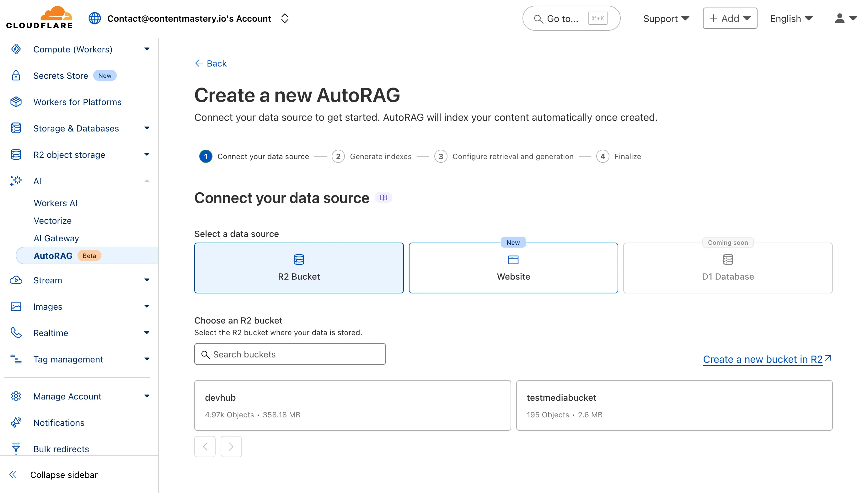Open Create a new bucket in R2 link
Screen dimensions: 868x493
tap(767, 359)
